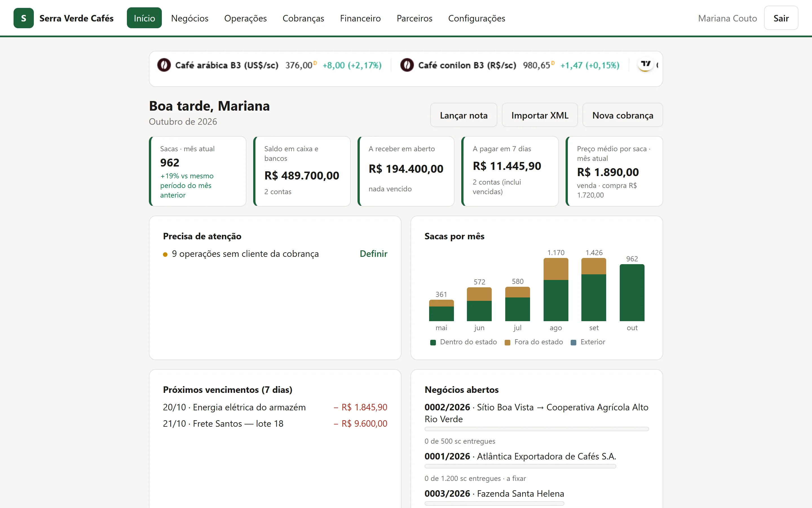The width and height of the screenshot is (812, 508).
Task: Open the Operações section
Action: (245, 18)
